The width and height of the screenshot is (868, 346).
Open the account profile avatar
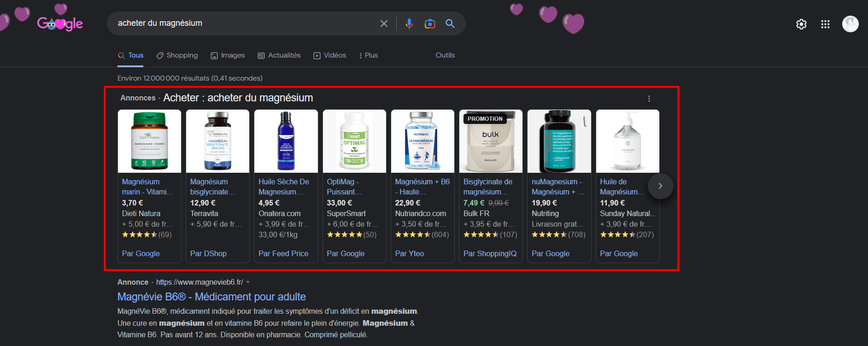pos(850,24)
